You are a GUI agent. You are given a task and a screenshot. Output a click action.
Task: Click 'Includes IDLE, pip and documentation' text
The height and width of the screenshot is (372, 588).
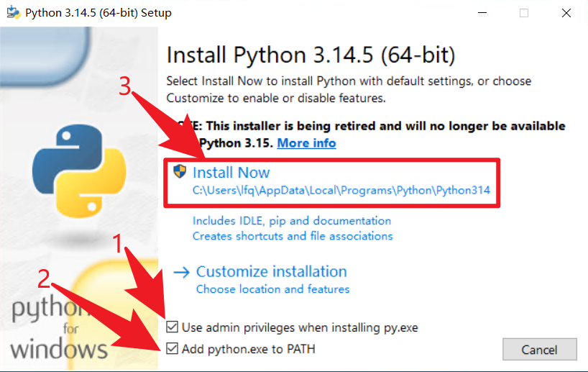point(292,221)
